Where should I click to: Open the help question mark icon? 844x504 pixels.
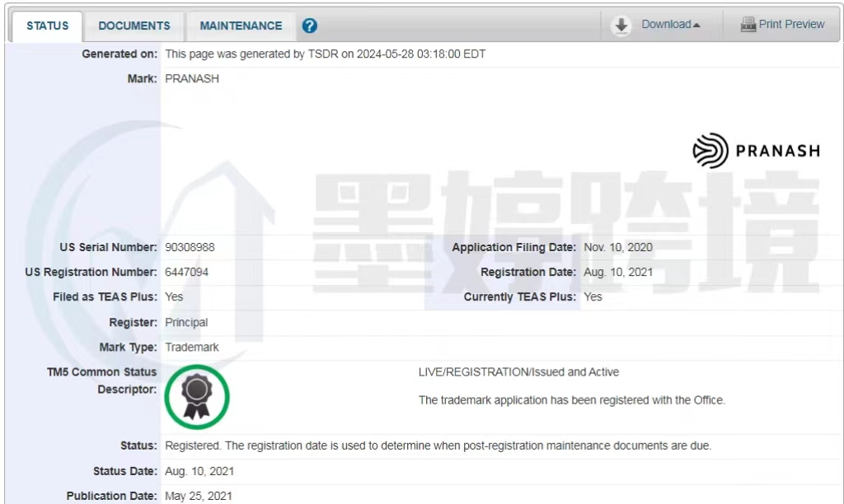click(x=310, y=26)
